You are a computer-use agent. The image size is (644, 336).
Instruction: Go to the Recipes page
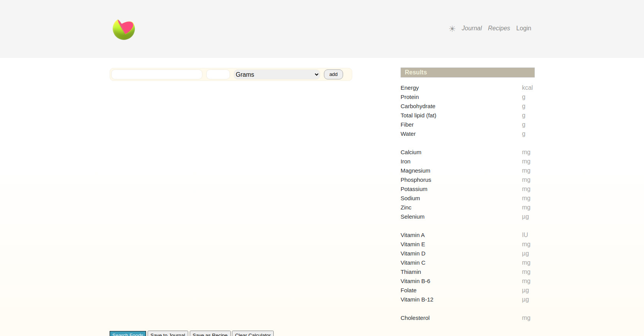pos(499,28)
